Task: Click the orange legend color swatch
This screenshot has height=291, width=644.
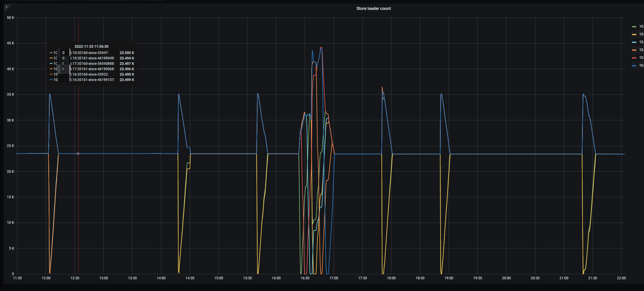Action: [634, 50]
